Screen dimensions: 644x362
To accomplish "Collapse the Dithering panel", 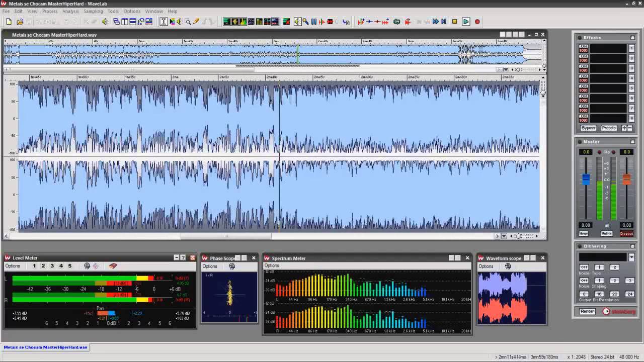I will coord(632,246).
